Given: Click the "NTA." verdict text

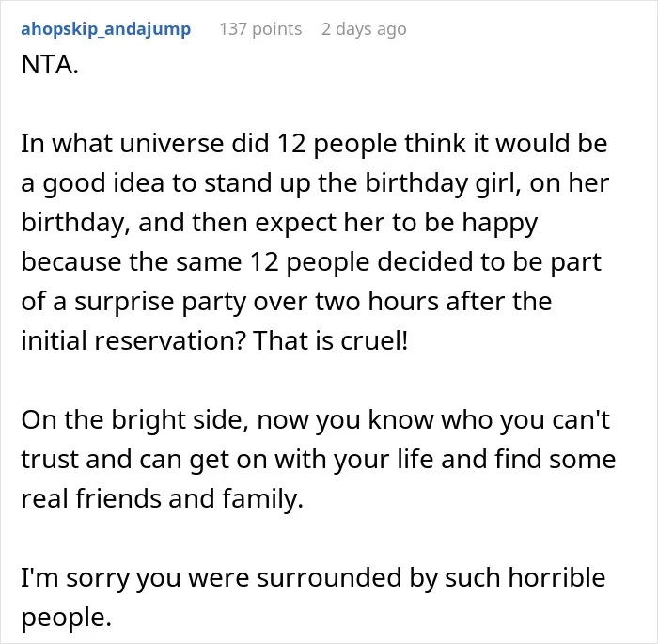Looking at the screenshot, I should [50, 65].
